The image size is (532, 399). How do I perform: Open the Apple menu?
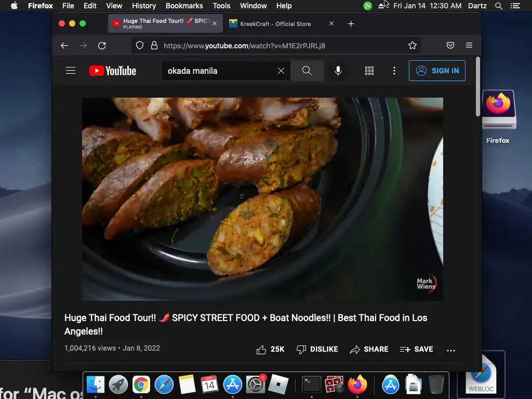14,6
